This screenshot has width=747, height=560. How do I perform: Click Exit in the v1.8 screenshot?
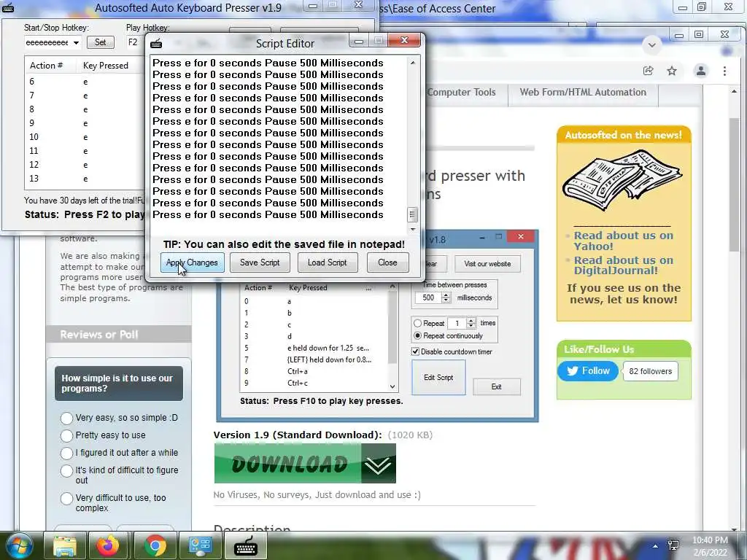(x=496, y=386)
